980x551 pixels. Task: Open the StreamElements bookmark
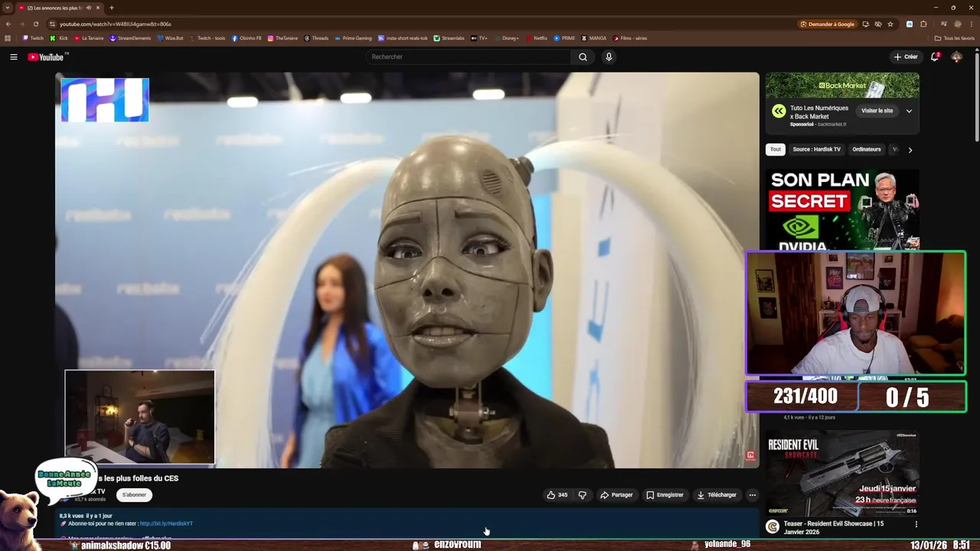[x=130, y=38]
